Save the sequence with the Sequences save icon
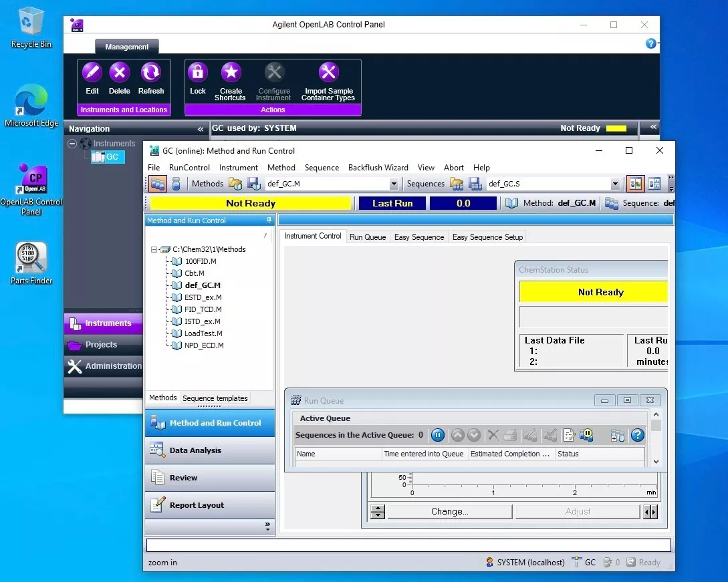 (x=475, y=184)
